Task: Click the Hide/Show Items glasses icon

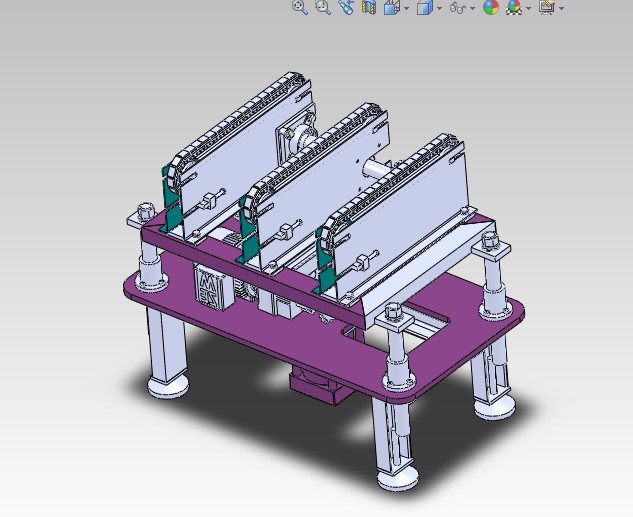Action: click(458, 8)
